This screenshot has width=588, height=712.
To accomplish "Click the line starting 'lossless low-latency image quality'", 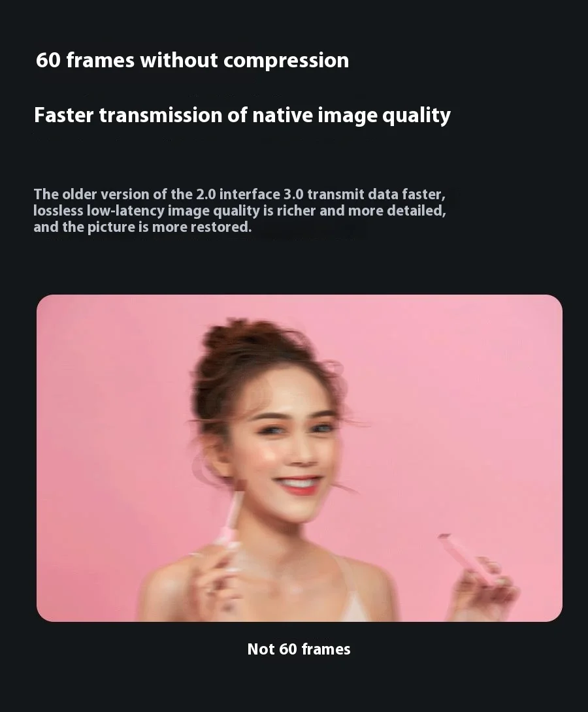I will pos(239,211).
